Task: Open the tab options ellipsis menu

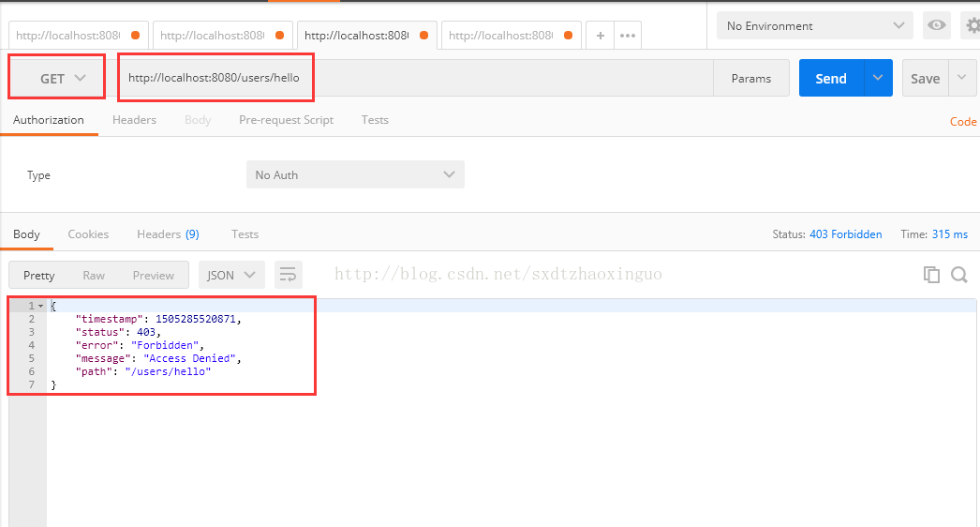Action: pyautogui.click(x=628, y=36)
